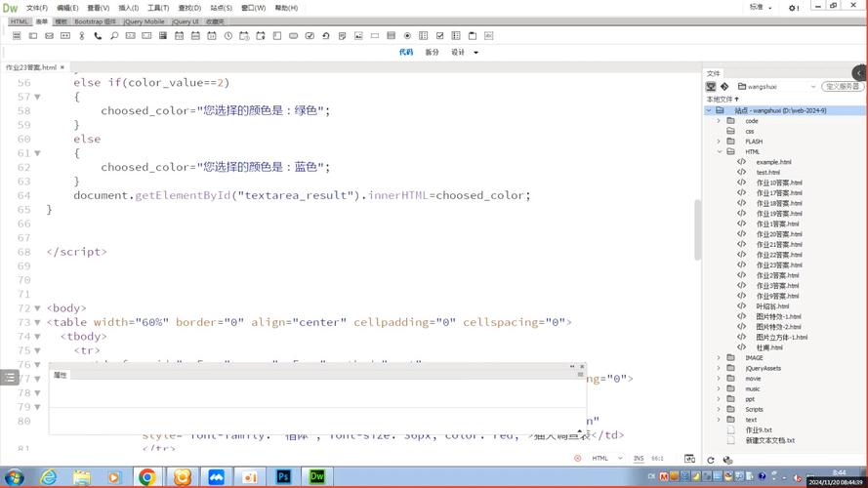Click the Radio Button Group icon

(x=424, y=35)
